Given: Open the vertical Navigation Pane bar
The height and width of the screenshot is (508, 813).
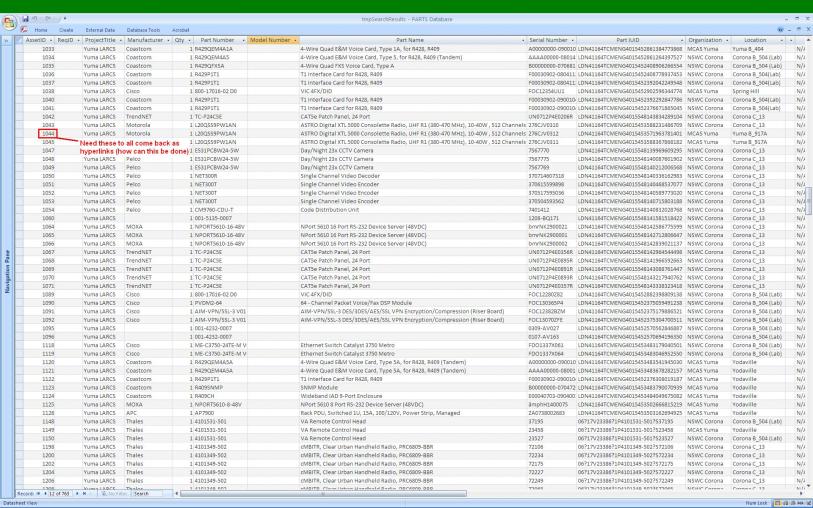Looking at the screenshot, I should pyautogui.click(x=7, y=272).
